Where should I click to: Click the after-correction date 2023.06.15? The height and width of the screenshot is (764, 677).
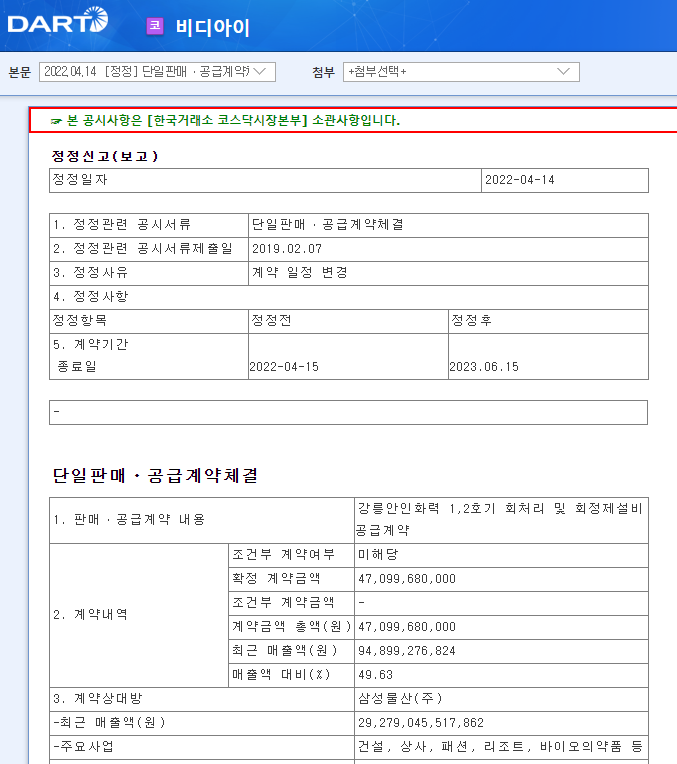[484, 366]
